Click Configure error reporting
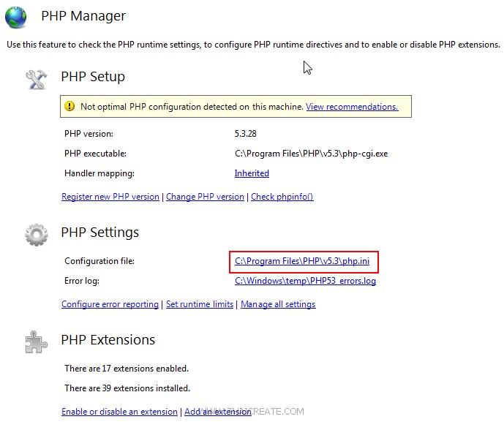The width and height of the screenshot is (504, 430). coord(110,304)
